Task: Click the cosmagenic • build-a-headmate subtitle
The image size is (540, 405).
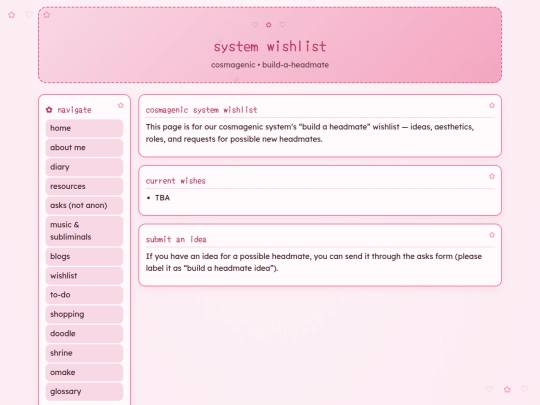Action: click(270, 65)
